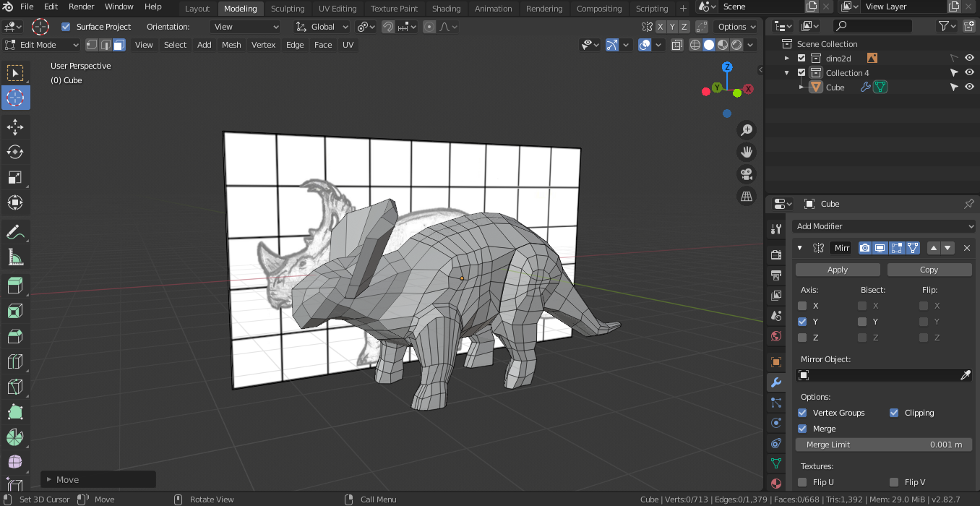The height and width of the screenshot is (506, 980).
Task: Switch to the Sculpting workspace tab
Action: pyautogui.click(x=288, y=9)
